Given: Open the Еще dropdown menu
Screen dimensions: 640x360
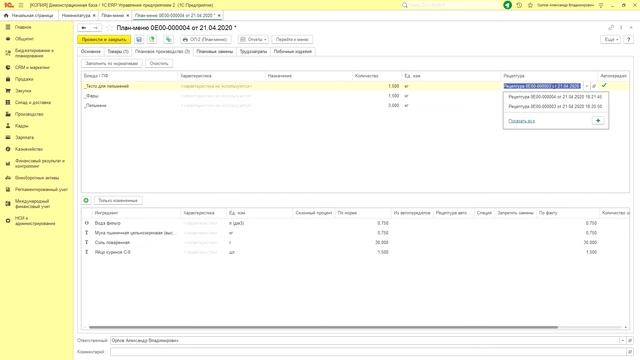Looking at the screenshot, I should click(610, 40).
